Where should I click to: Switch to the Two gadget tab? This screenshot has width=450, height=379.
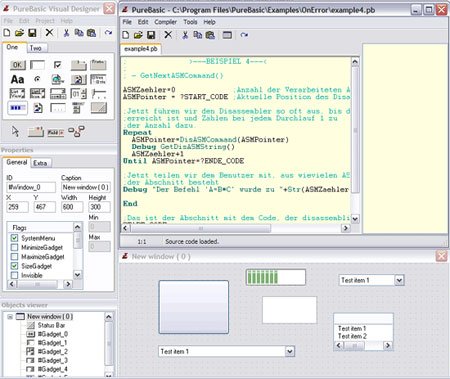[36, 48]
